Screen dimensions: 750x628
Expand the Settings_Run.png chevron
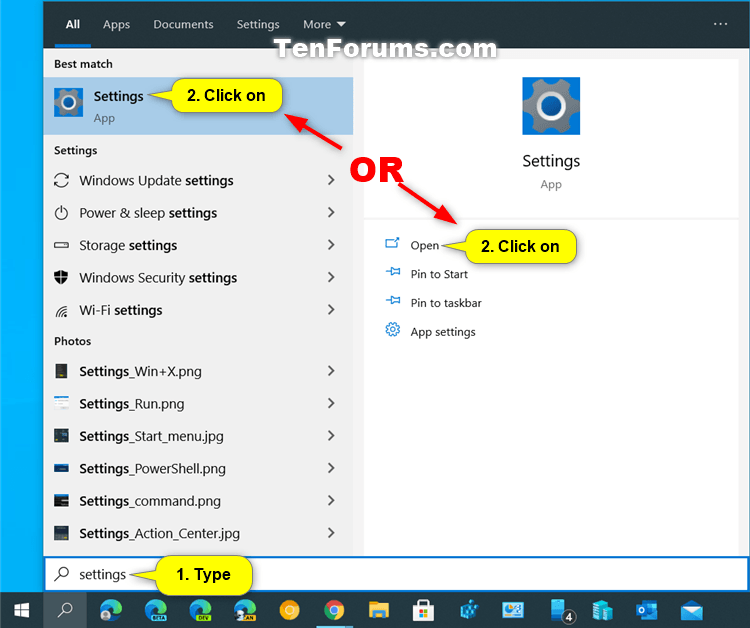(x=331, y=403)
